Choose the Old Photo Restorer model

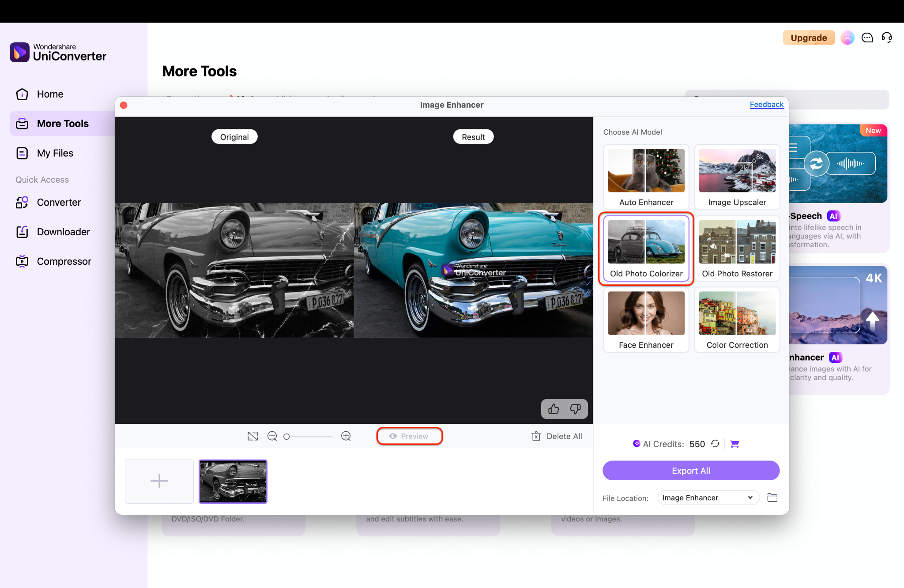tap(737, 249)
